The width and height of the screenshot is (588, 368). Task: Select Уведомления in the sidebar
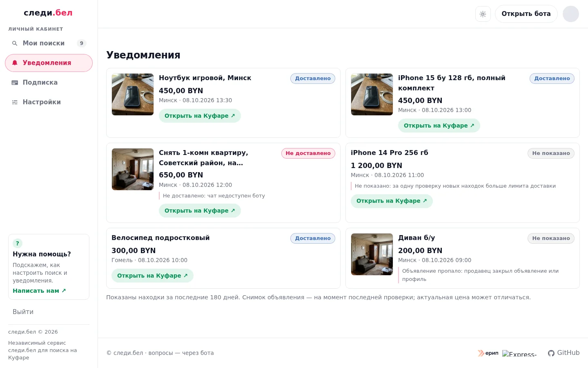tap(49, 63)
